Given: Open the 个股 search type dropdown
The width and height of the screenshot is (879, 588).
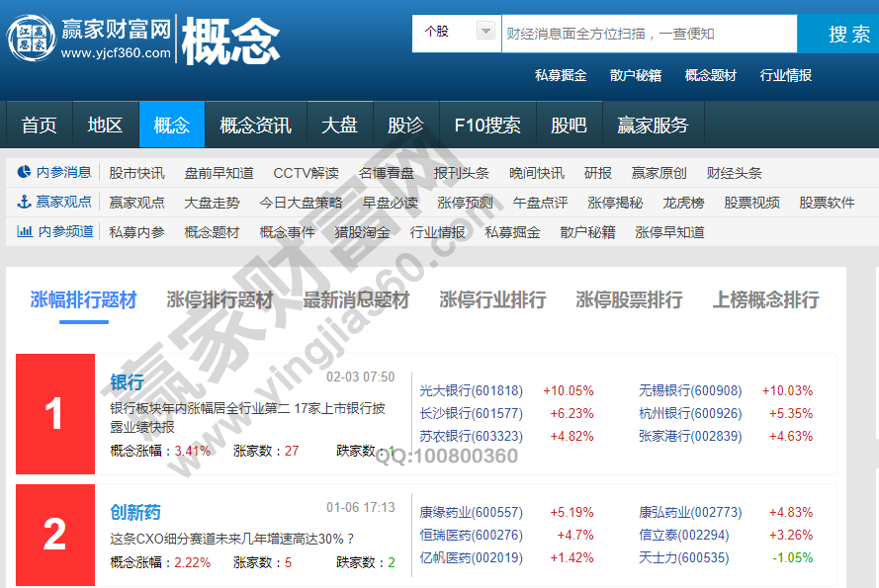Looking at the screenshot, I should point(456,32).
